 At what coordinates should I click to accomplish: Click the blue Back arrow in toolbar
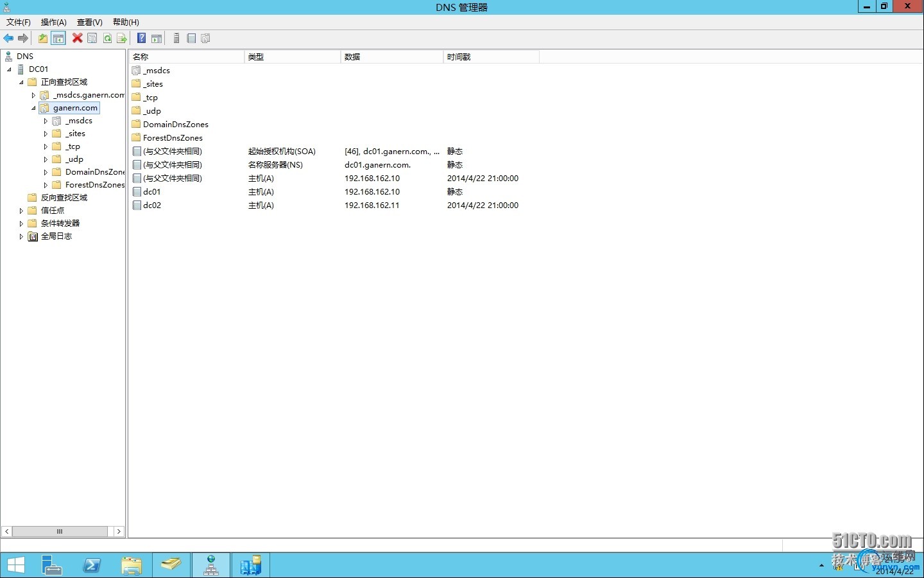point(8,39)
